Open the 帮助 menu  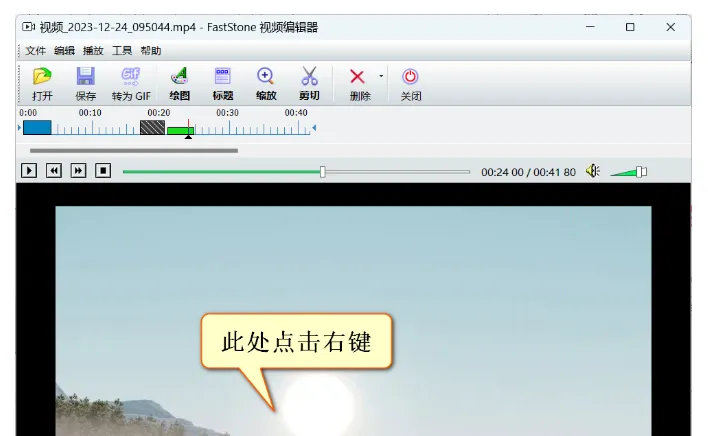coord(151,51)
